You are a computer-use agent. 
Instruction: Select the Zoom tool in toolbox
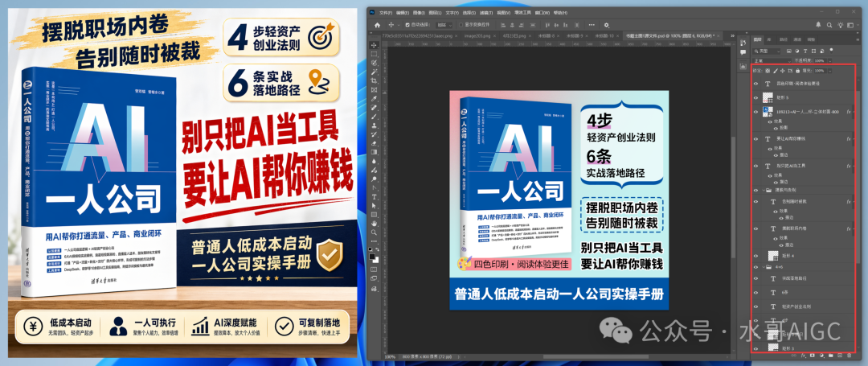[x=374, y=232]
